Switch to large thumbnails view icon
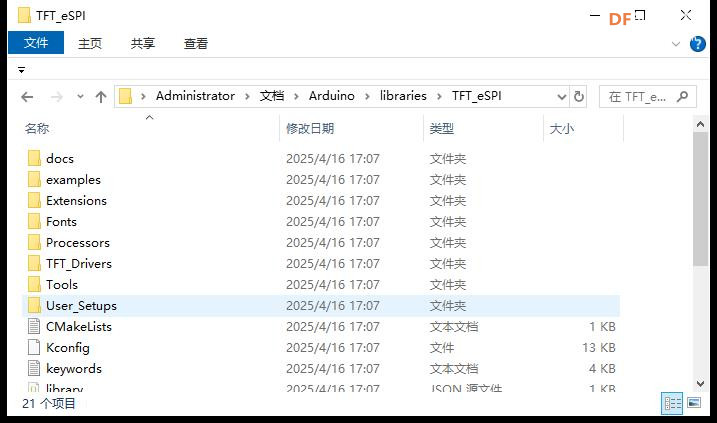717x423 pixels. [x=694, y=403]
